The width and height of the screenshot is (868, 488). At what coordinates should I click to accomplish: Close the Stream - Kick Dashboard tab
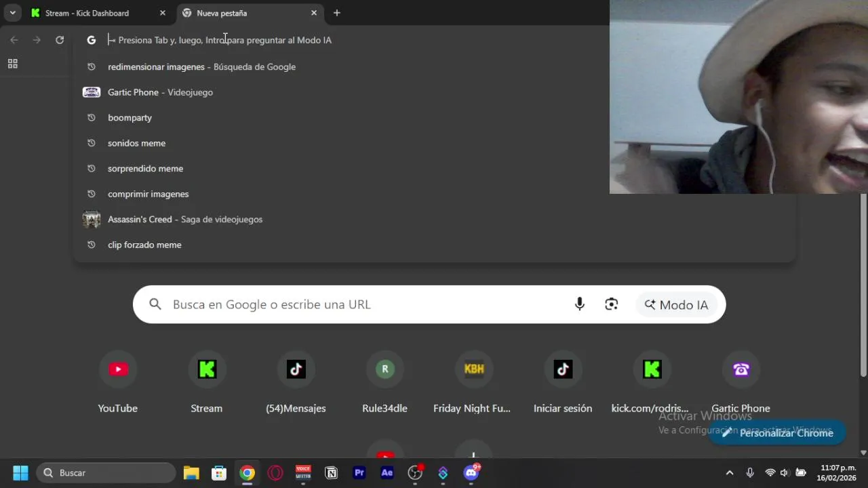[163, 13]
